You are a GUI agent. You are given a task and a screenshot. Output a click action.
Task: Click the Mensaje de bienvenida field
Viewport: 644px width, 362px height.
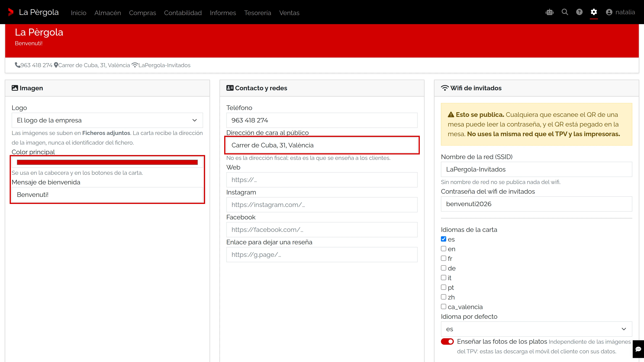107,195
